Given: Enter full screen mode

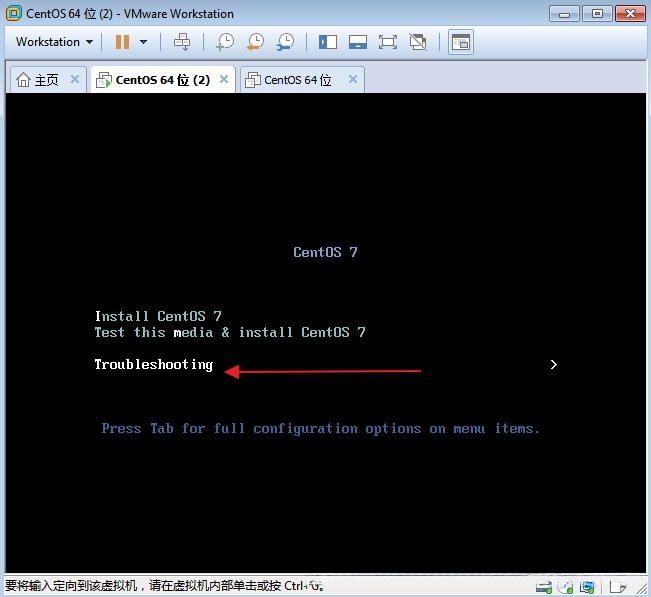Looking at the screenshot, I should [387, 42].
